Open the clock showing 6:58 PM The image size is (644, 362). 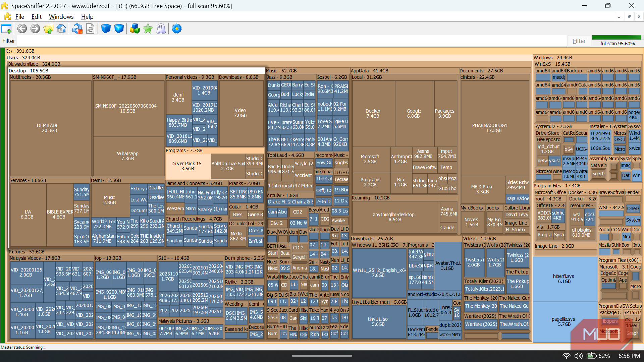click(x=629, y=356)
